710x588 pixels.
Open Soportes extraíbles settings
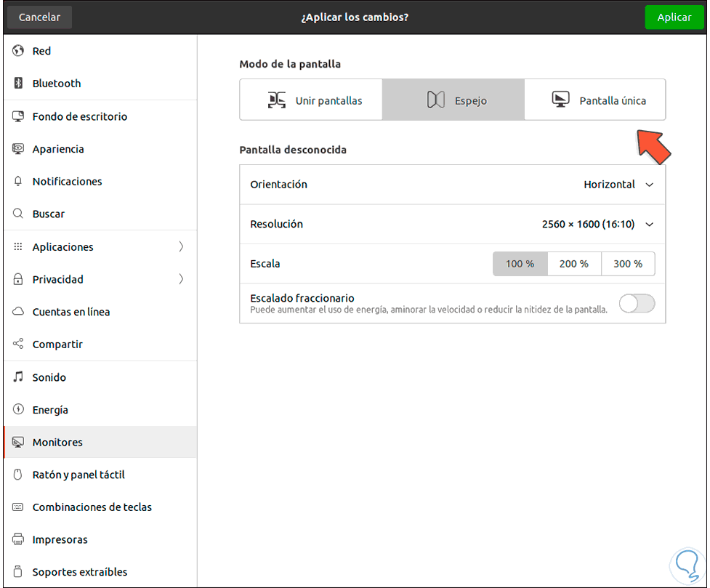point(100,572)
